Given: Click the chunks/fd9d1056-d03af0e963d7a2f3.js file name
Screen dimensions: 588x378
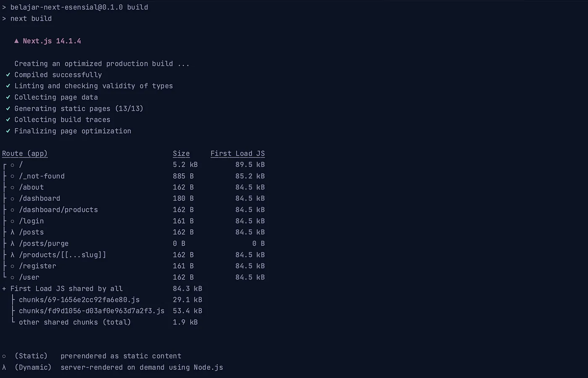Looking at the screenshot, I should pyautogui.click(x=92, y=311).
